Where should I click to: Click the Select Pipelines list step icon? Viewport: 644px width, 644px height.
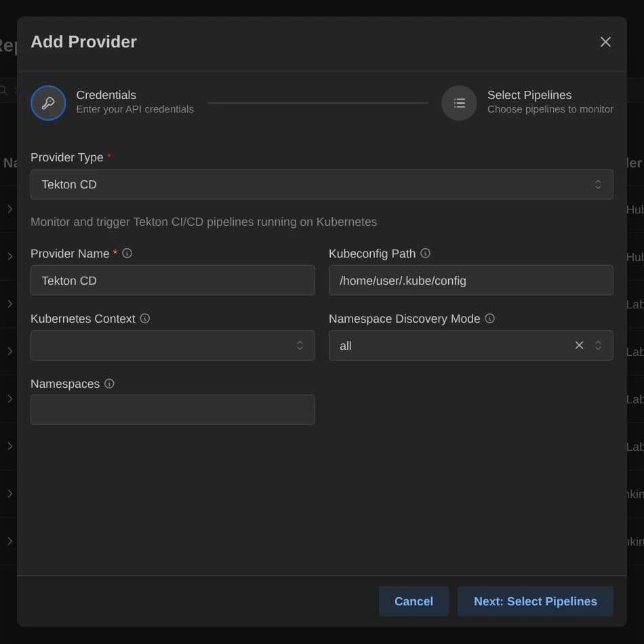pos(459,103)
